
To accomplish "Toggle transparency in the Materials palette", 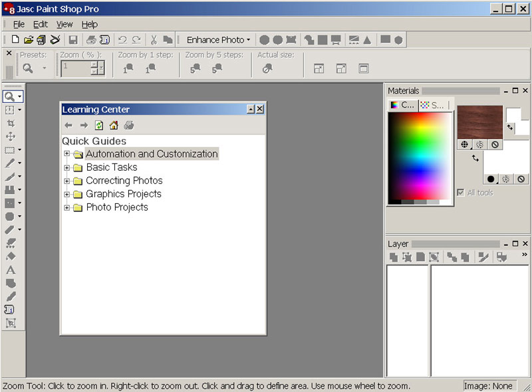I will coord(495,146).
